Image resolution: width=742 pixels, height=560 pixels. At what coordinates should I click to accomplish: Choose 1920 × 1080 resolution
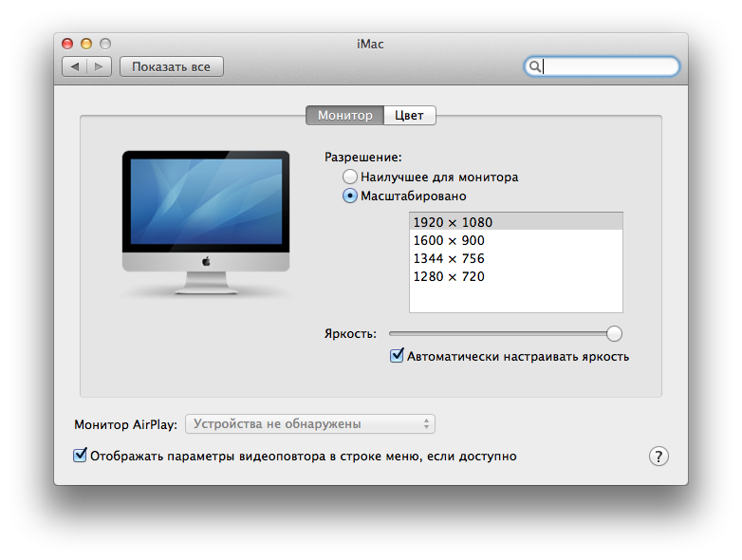pos(516,222)
